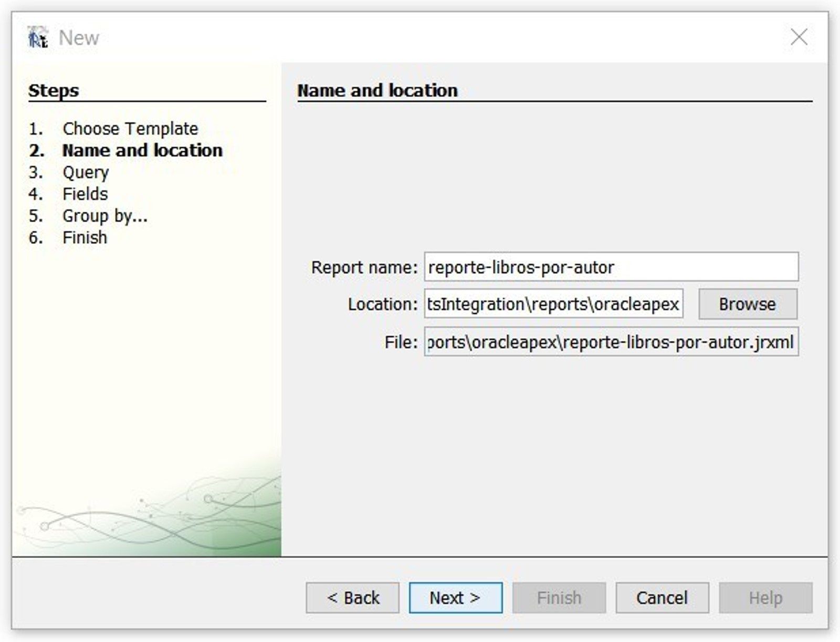Click the bold 'Name and location' step
The height and width of the screenshot is (642, 840).
point(142,150)
